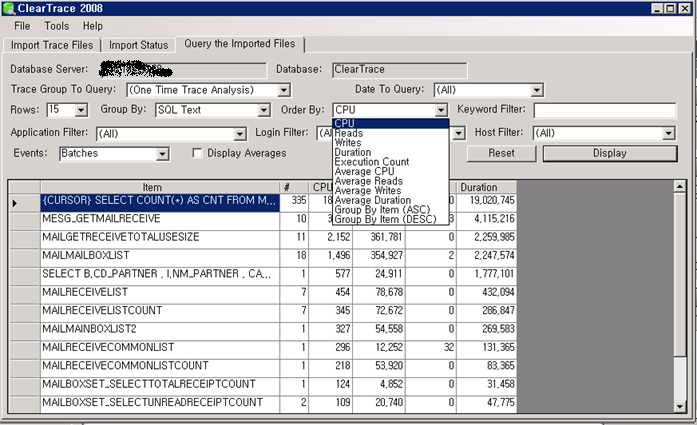Viewport: 697px width, 425px height.
Task: Open the Host Filter dropdown
Action: [668, 133]
